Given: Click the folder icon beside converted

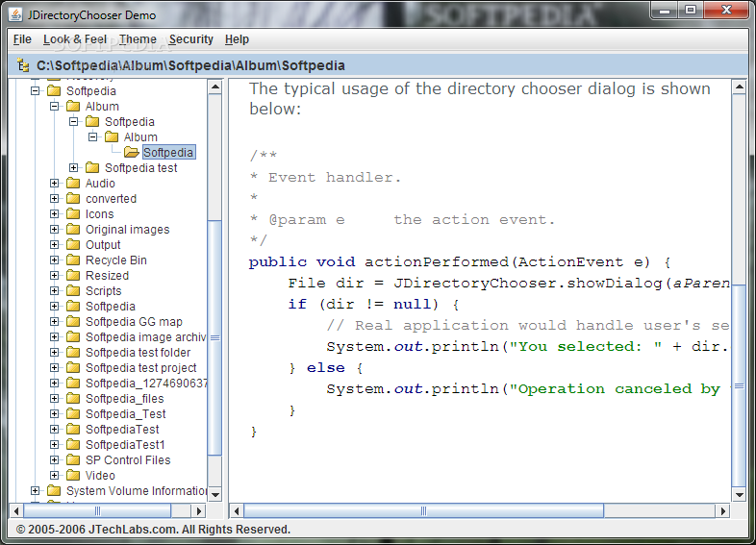Looking at the screenshot, I should [73, 199].
